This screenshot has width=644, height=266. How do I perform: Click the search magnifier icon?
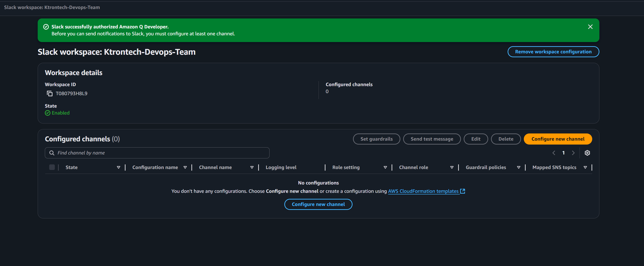tap(52, 153)
